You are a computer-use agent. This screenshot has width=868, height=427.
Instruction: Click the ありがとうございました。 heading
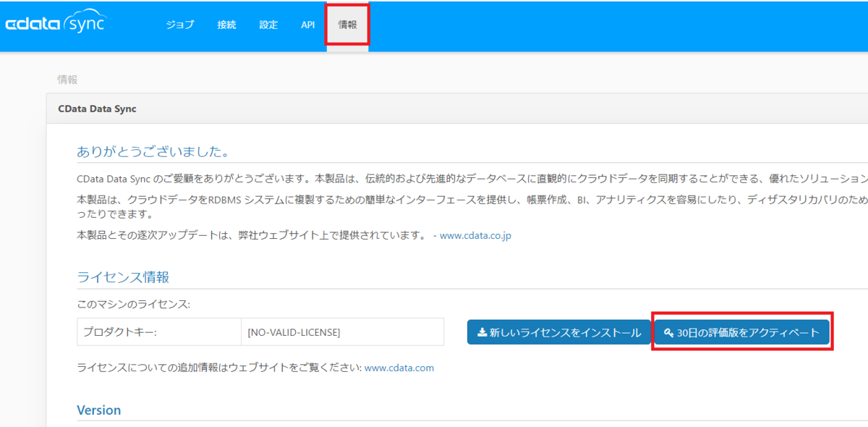[153, 151]
